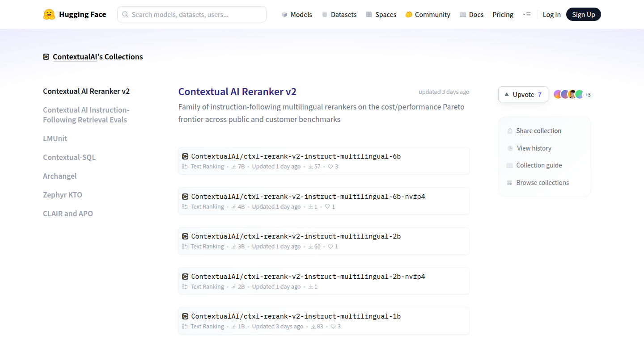Focus the search models input field

click(192, 14)
